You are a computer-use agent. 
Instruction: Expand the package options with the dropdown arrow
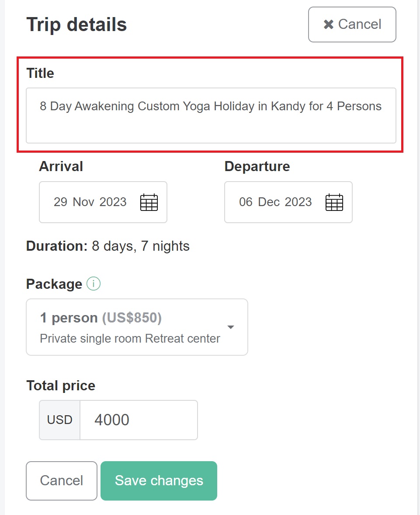[x=231, y=327]
